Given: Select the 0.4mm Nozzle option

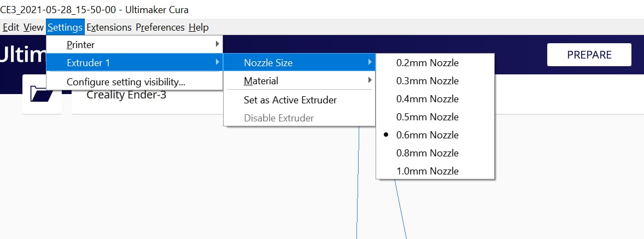Looking at the screenshot, I should tap(435, 99).
